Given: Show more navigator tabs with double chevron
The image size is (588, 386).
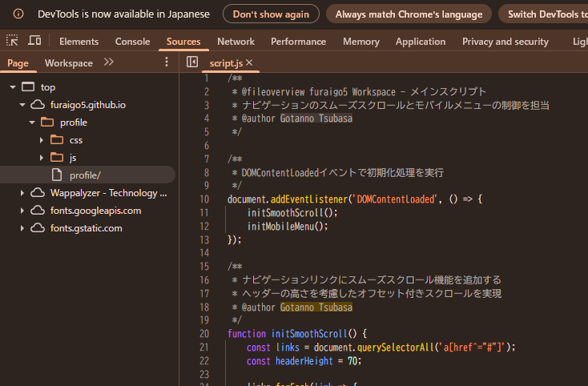Looking at the screenshot, I should coord(108,62).
